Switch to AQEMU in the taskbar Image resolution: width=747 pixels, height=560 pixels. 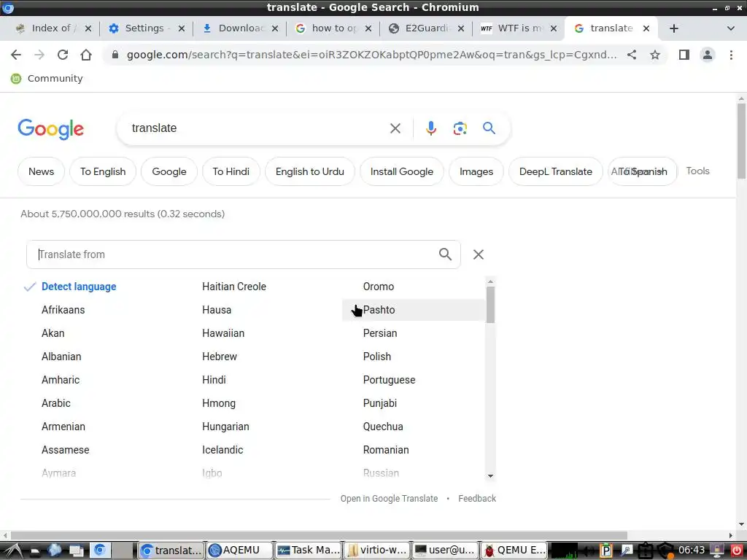point(240,551)
